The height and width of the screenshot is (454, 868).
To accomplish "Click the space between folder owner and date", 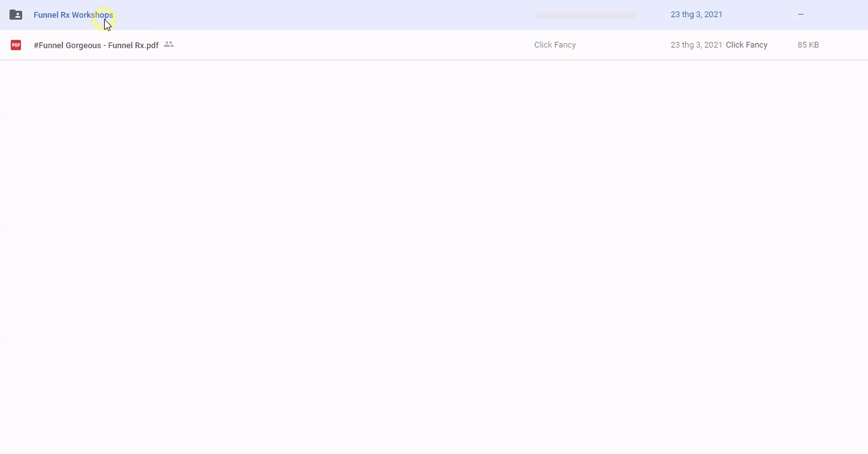I will (654, 15).
